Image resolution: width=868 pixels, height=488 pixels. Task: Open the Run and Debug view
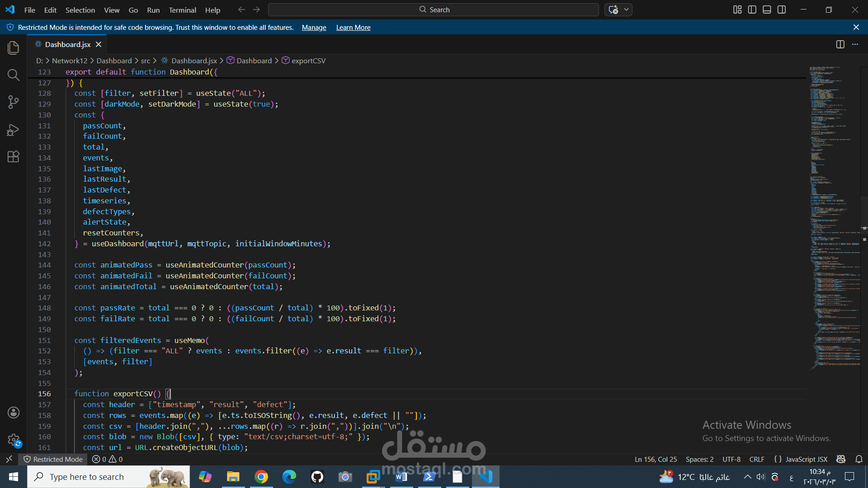[x=14, y=130]
